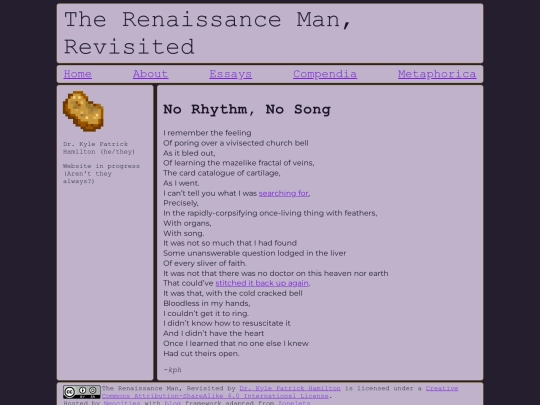Click the line 'With song.'

coord(184,233)
